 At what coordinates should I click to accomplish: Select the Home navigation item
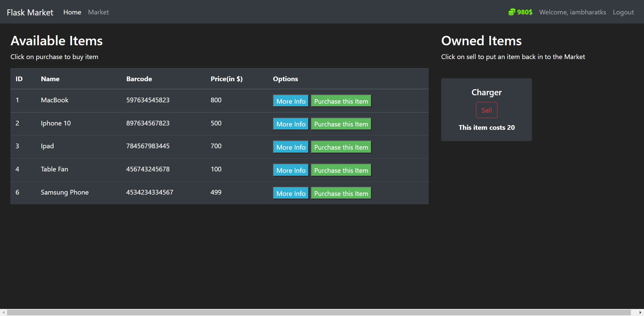72,12
